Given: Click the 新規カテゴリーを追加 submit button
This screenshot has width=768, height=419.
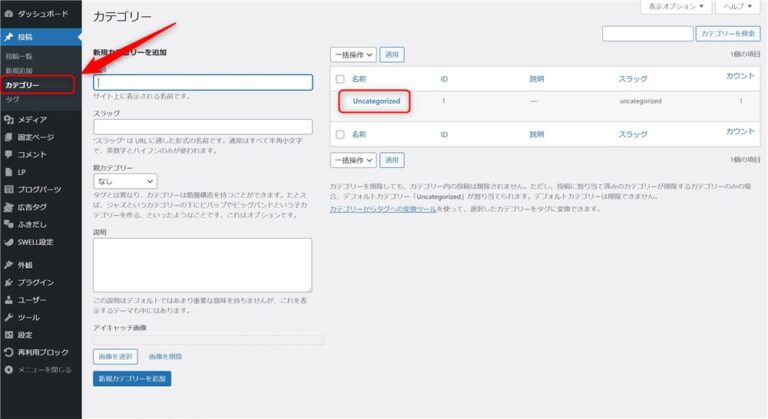Looking at the screenshot, I should click(132, 379).
